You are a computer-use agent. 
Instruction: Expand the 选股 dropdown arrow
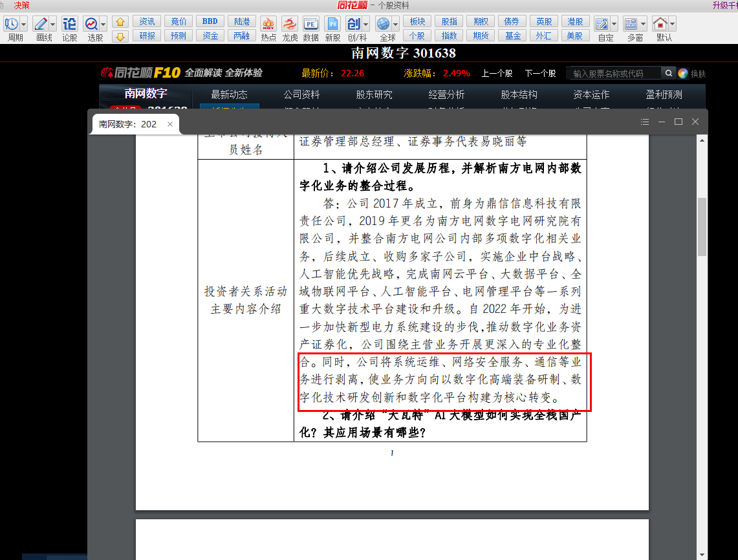click(103, 24)
